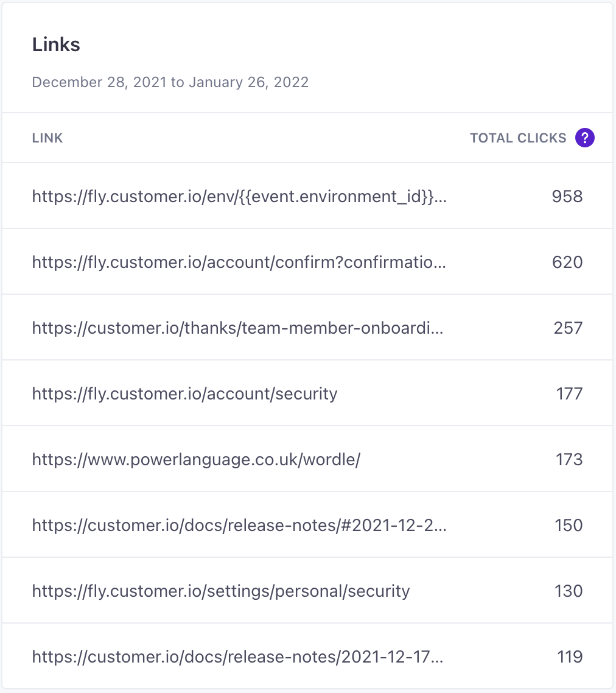This screenshot has height=693, width=616.
Task: Click the December 28, 2021 date range text
Action: 170,82
